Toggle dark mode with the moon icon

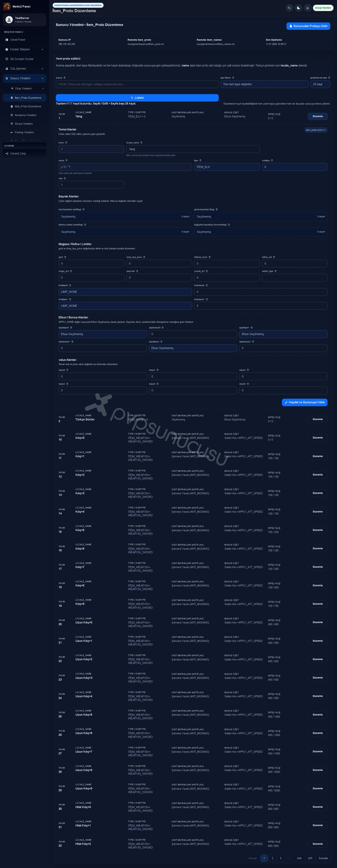(x=298, y=8)
